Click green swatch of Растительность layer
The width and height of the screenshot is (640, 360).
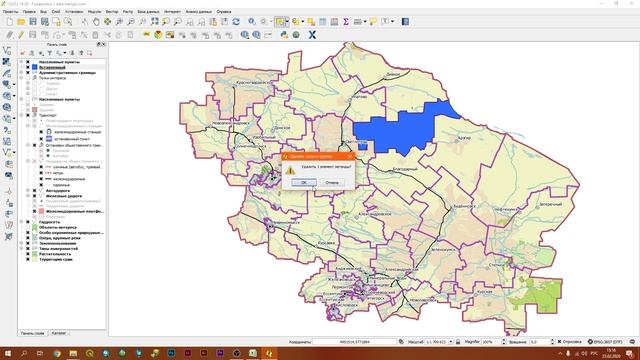35,254
